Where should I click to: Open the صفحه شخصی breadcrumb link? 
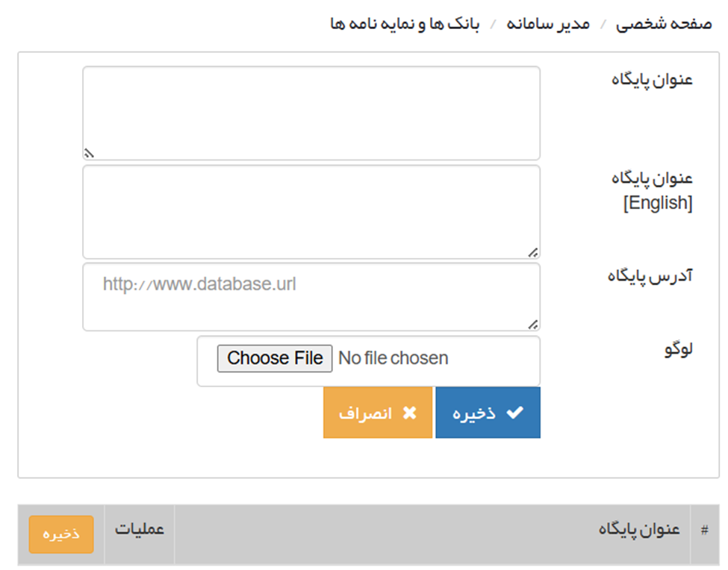pyautogui.click(x=663, y=24)
